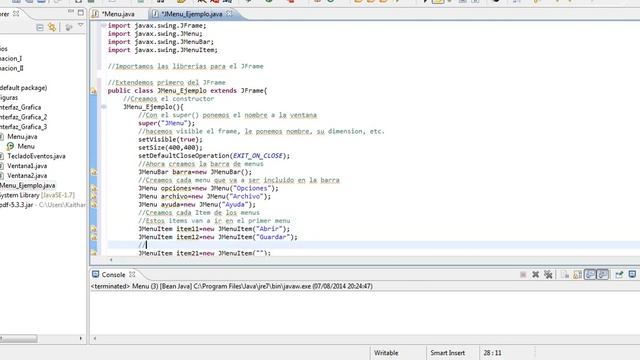Close the Package Explorer tab
Viewport: 640px width, 360px height.
click(x=16, y=14)
